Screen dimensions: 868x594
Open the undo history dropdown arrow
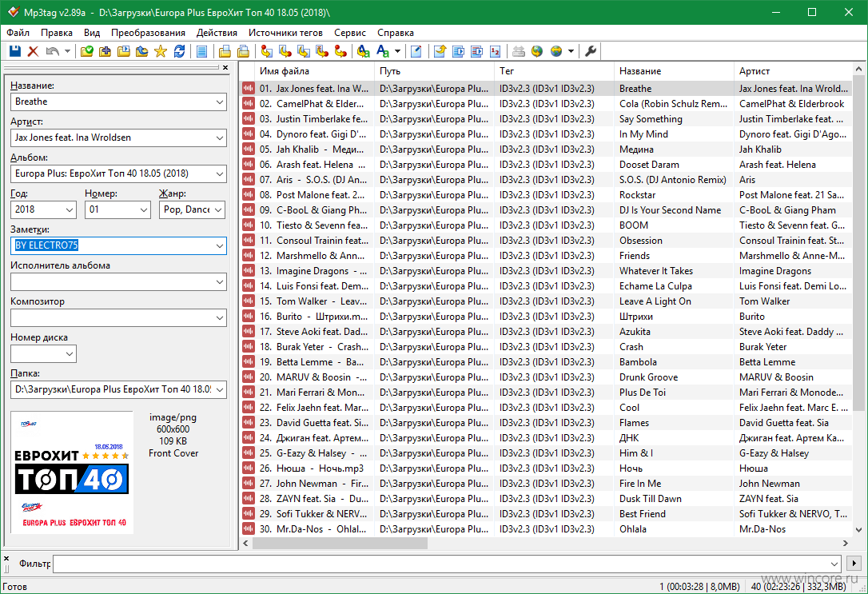pyautogui.click(x=67, y=51)
